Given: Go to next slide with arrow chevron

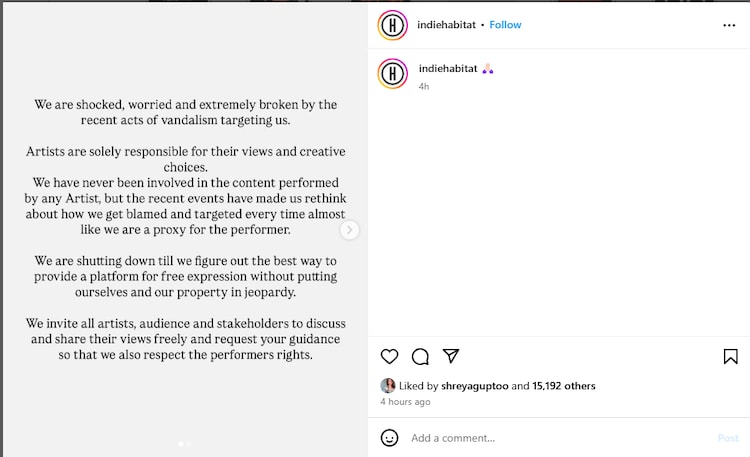Looking at the screenshot, I should pyautogui.click(x=349, y=230).
